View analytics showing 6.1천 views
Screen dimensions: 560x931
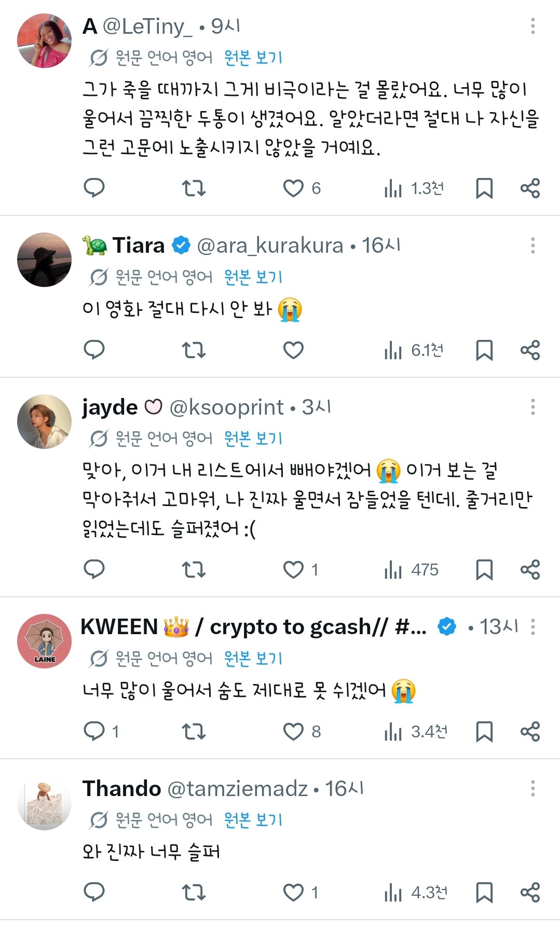tap(414, 351)
